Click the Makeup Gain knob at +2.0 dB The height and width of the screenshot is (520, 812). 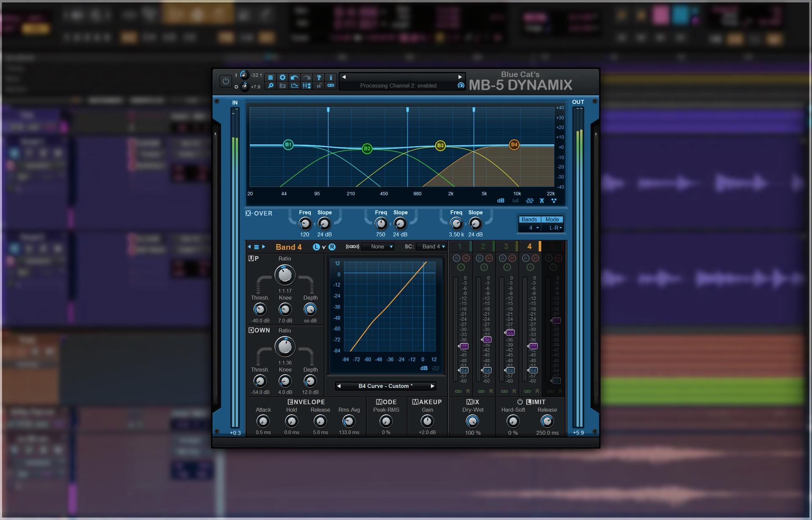427,421
